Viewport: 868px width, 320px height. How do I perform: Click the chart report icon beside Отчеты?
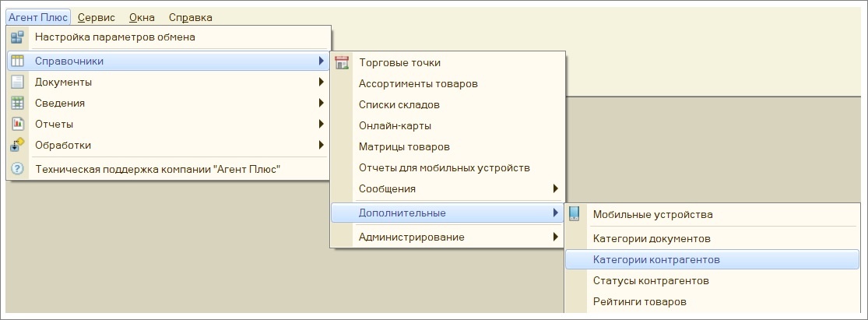click(x=18, y=124)
